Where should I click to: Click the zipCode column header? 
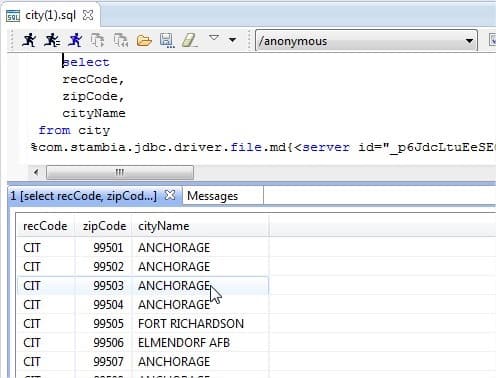(104, 226)
